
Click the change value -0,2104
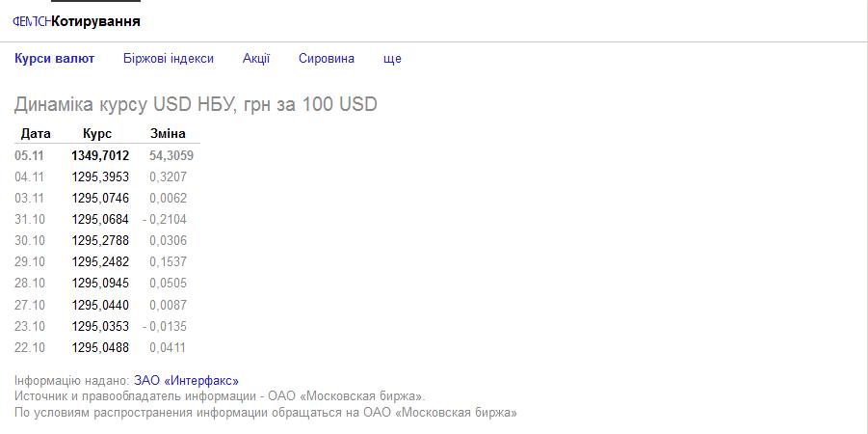[165, 219]
